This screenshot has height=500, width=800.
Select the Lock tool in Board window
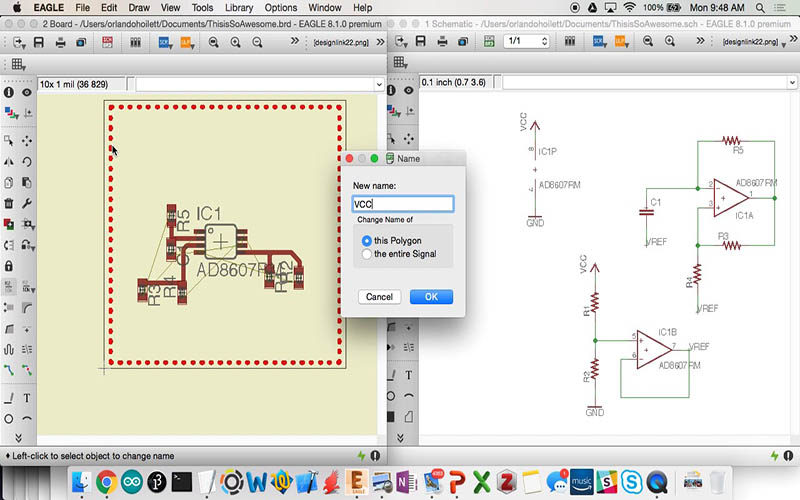pyautogui.click(x=9, y=266)
